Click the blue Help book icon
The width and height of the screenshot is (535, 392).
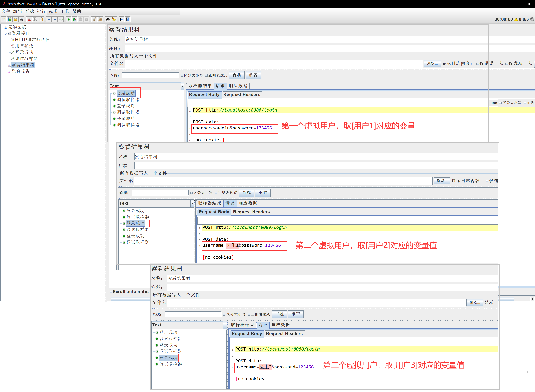pos(128,19)
